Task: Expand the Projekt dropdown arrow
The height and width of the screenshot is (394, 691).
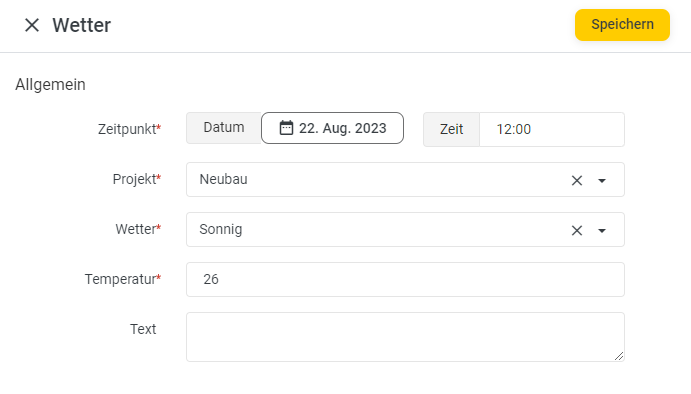Action: click(602, 180)
